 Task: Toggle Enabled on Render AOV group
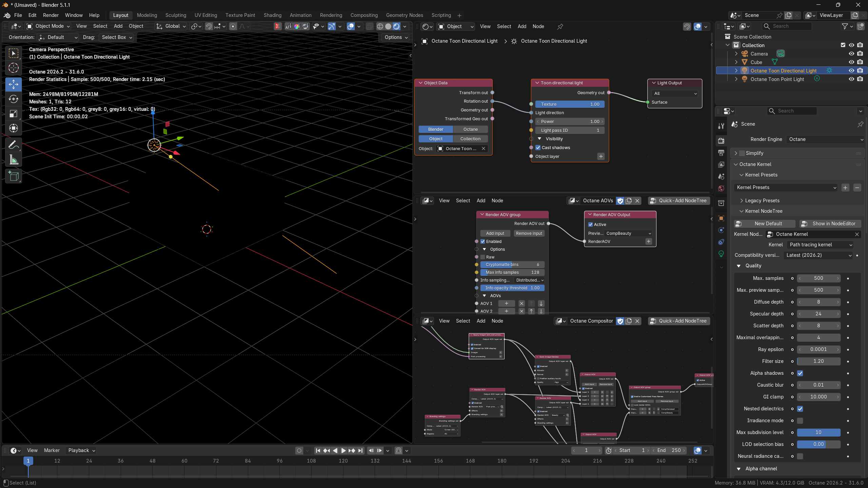483,242
